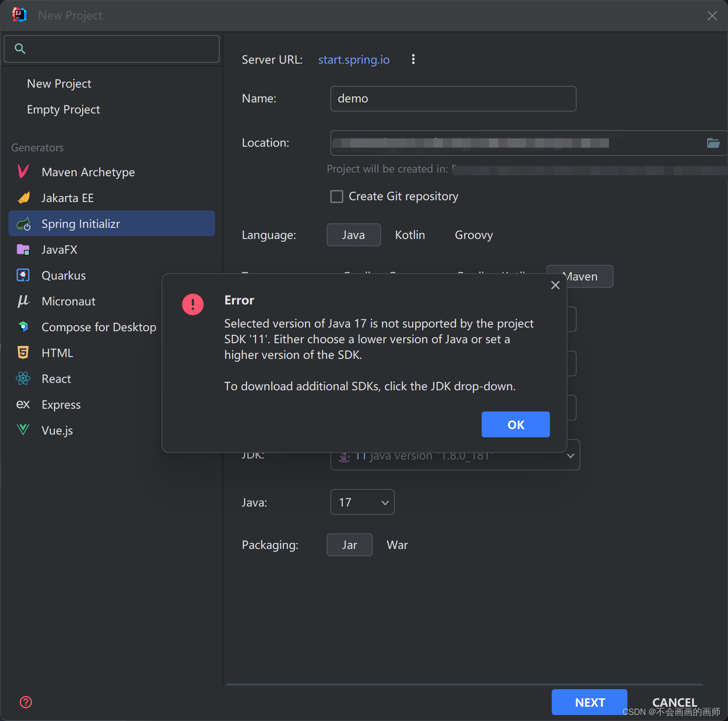
Task: Click the project Name input field
Action: tap(454, 99)
